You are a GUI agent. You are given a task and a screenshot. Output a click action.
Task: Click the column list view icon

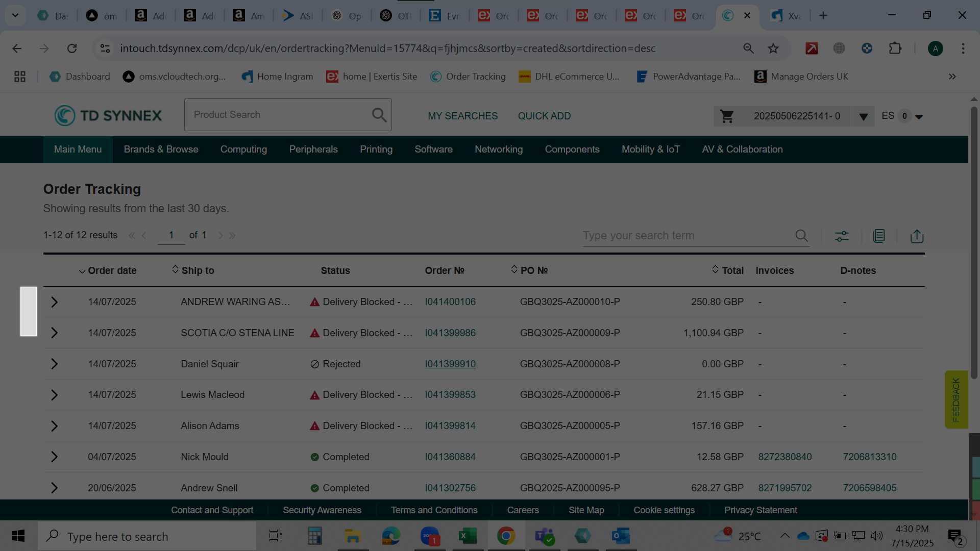pos(879,236)
